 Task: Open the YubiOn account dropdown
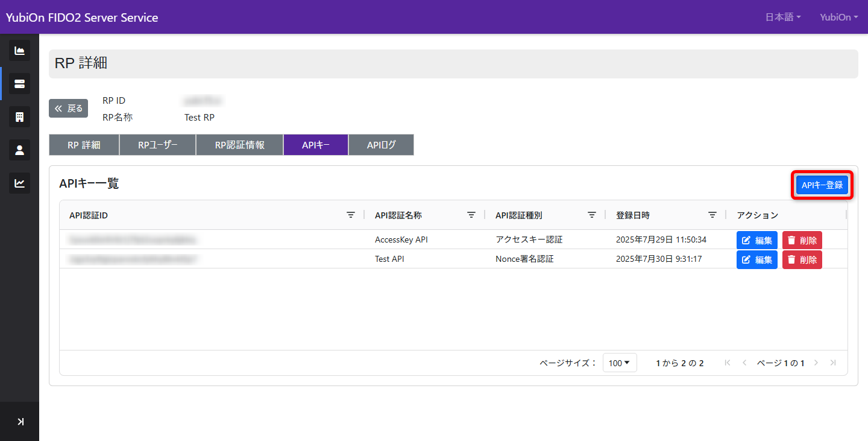(839, 17)
